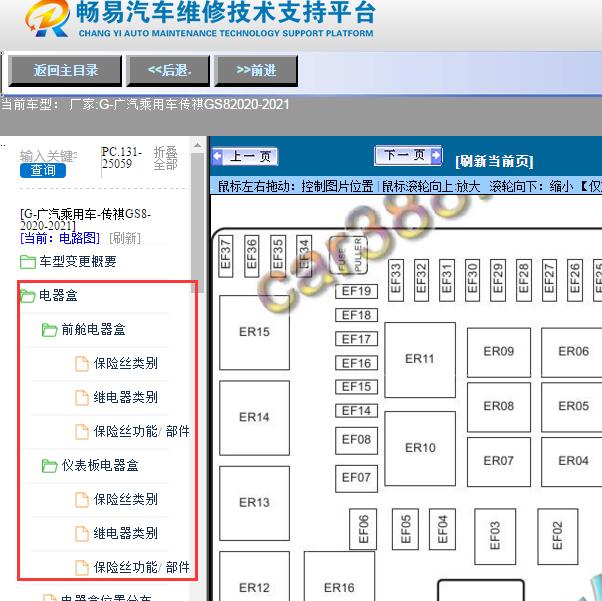
Task: Click the right arrow on 下一页
Action: point(436,155)
